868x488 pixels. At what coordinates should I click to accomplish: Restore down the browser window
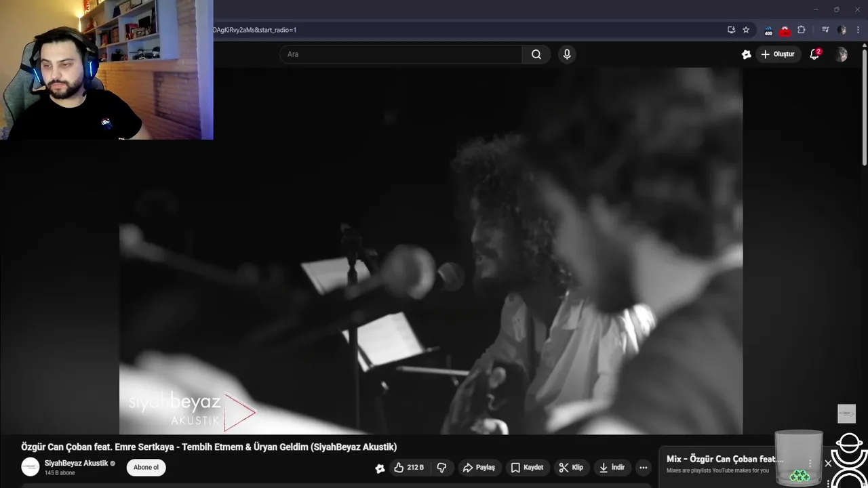(836, 9)
